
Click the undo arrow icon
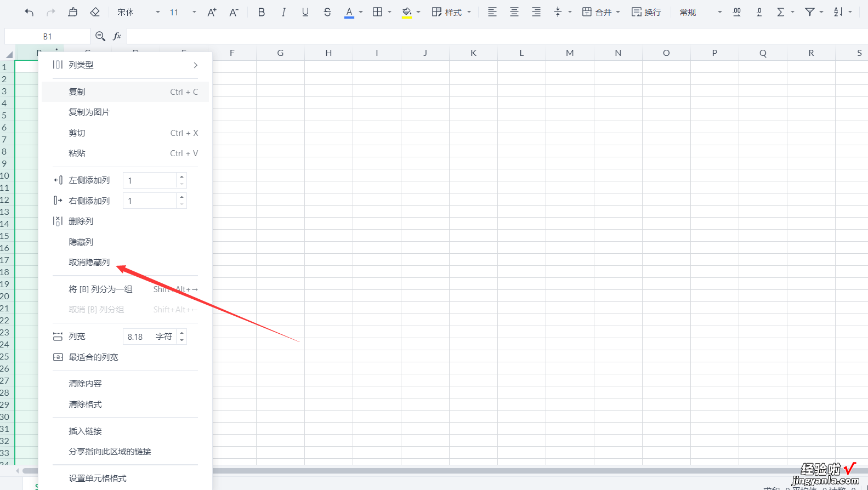coord(29,12)
